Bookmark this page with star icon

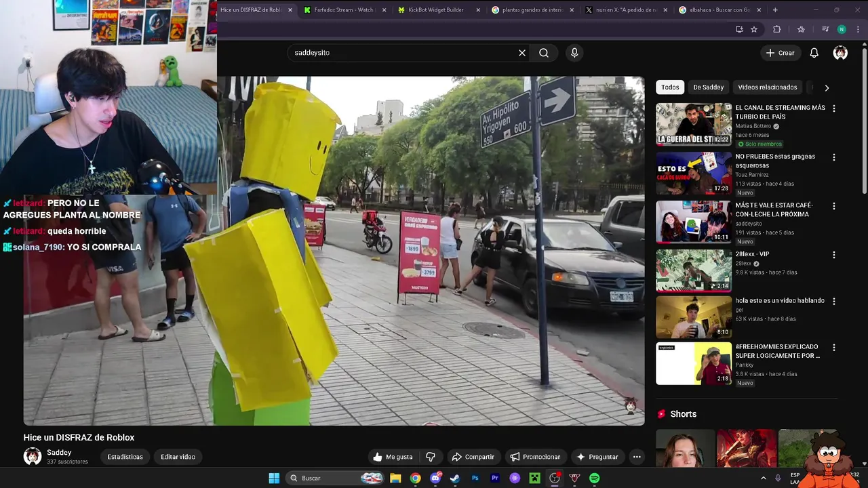[754, 29]
